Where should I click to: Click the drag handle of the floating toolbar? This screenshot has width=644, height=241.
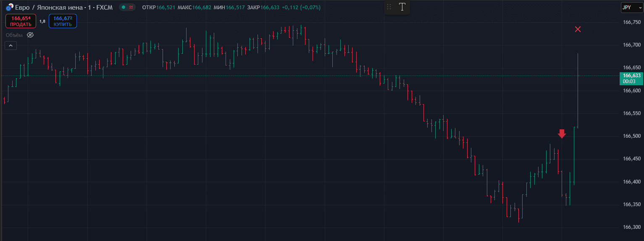[389, 7]
